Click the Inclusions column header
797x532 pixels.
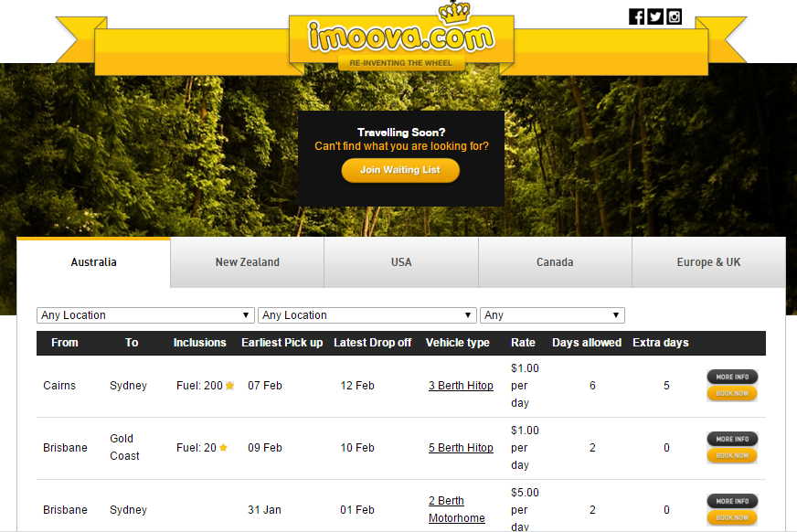[x=200, y=343]
